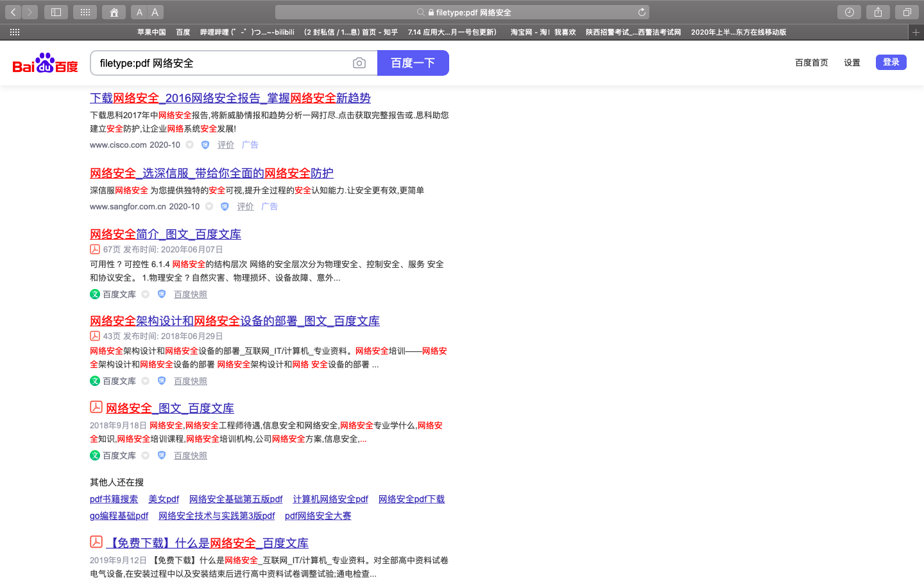Open the 下载网络安全_2016网络安全报告 result
Screen dimensions: 924x578
tap(230, 98)
